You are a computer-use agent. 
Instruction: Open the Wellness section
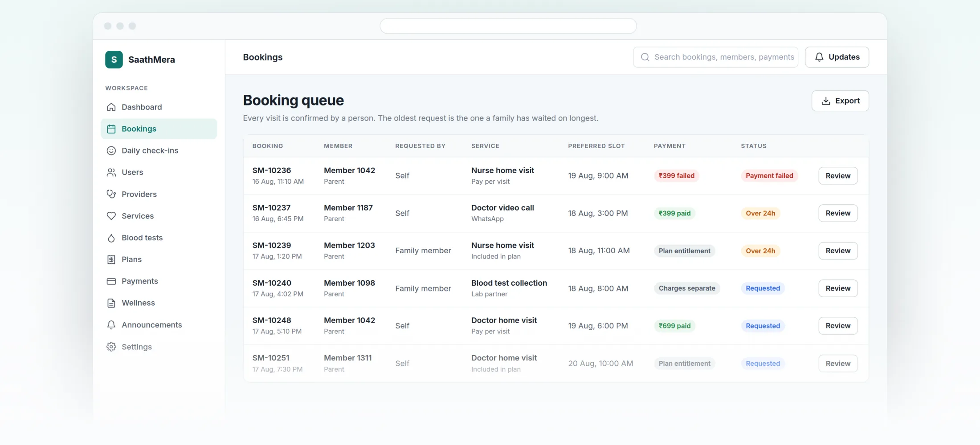(159, 303)
